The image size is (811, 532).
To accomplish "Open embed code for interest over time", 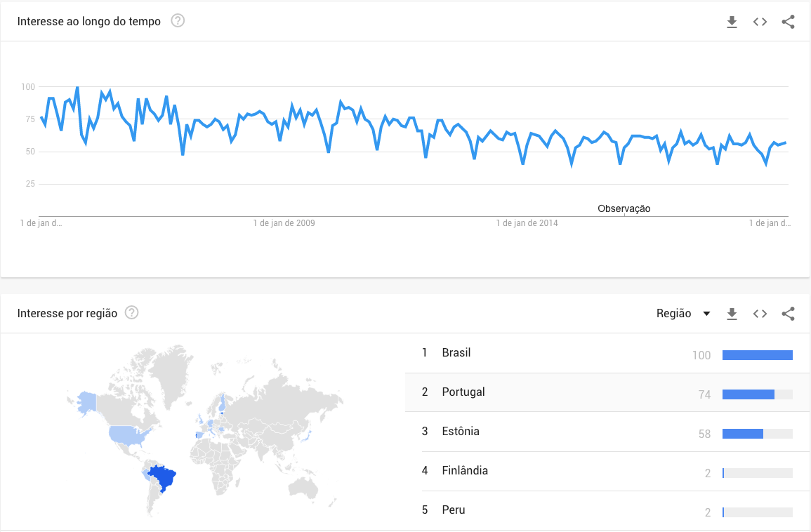I will [x=760, y=22].
